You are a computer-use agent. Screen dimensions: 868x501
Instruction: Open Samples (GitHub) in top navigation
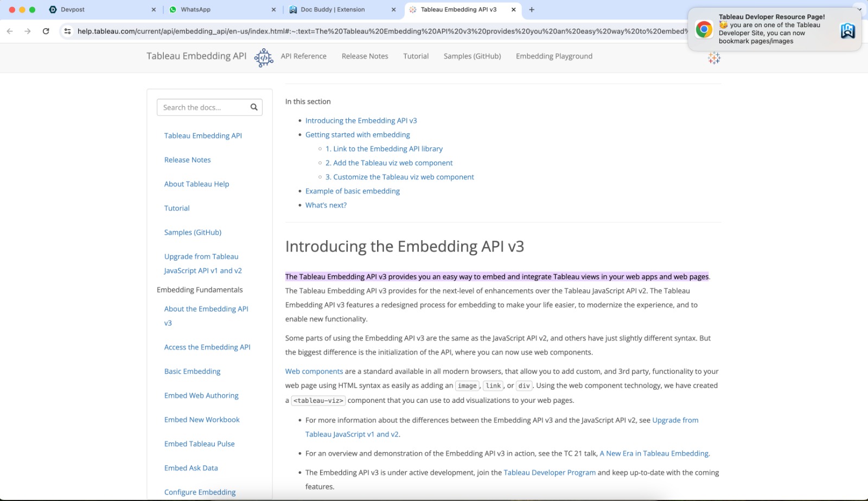pos(473,56)
